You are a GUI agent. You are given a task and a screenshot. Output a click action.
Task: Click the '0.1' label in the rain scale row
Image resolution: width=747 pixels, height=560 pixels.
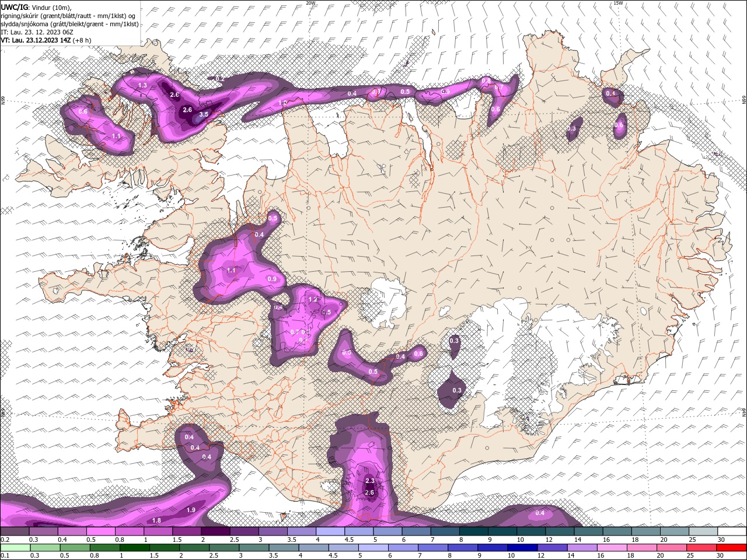tap(5, 556)
